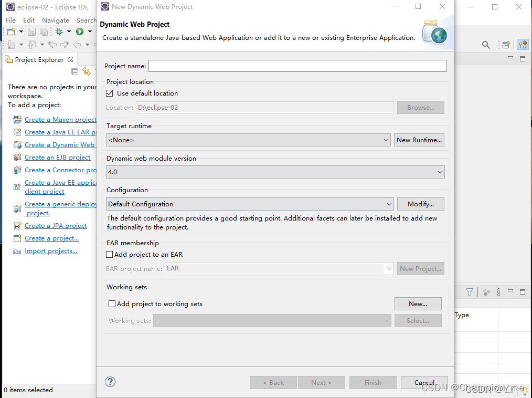Uncheck Use default location
The width and height of the screenshot is (532, 398).
click(x=109, y=93)
